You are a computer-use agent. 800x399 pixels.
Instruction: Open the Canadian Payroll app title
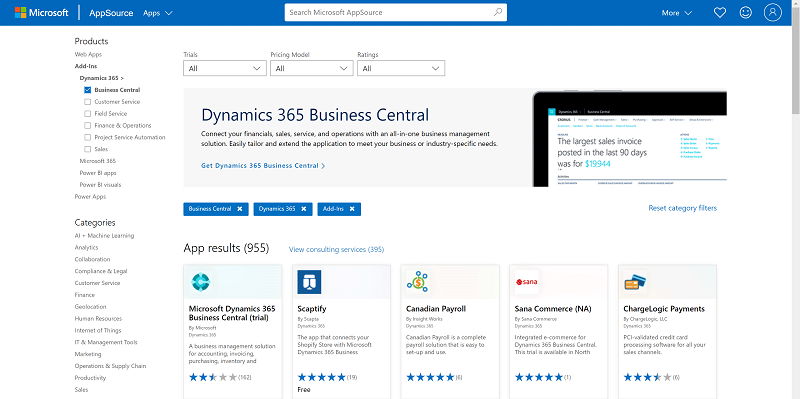point(436,309)
